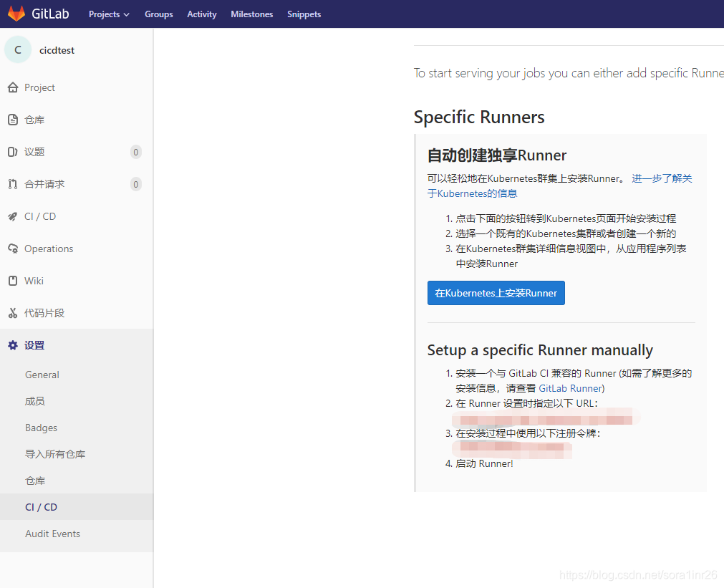Screen dimensions: 724x588
Task: Open the cicdtest project name link
Action: 57,50
